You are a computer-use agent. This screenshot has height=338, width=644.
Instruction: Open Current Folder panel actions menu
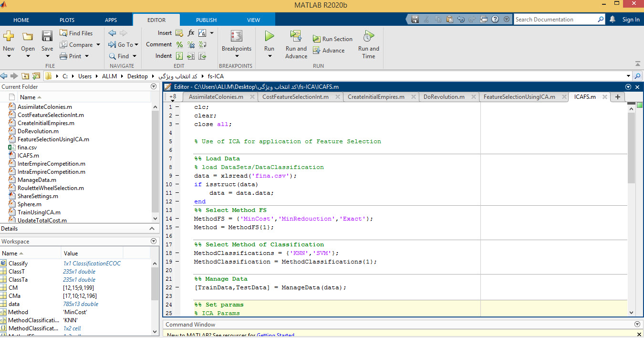coord(154,87)
